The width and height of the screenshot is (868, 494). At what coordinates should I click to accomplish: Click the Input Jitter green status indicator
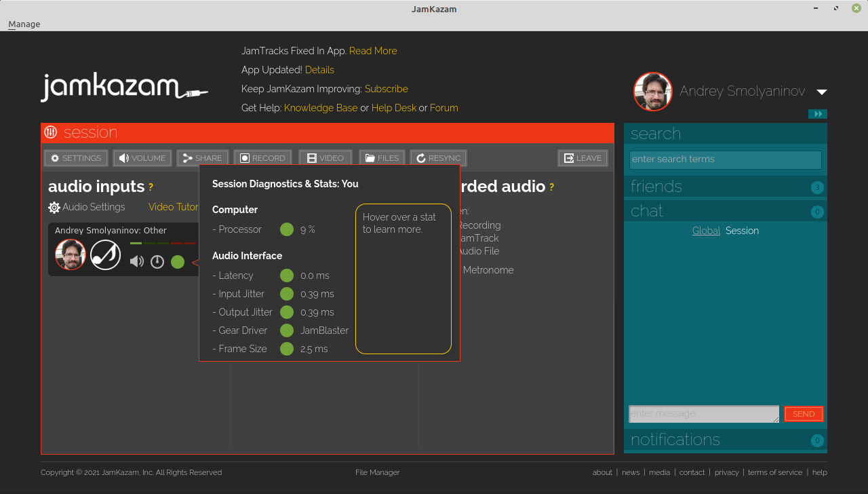coord(287,294)
